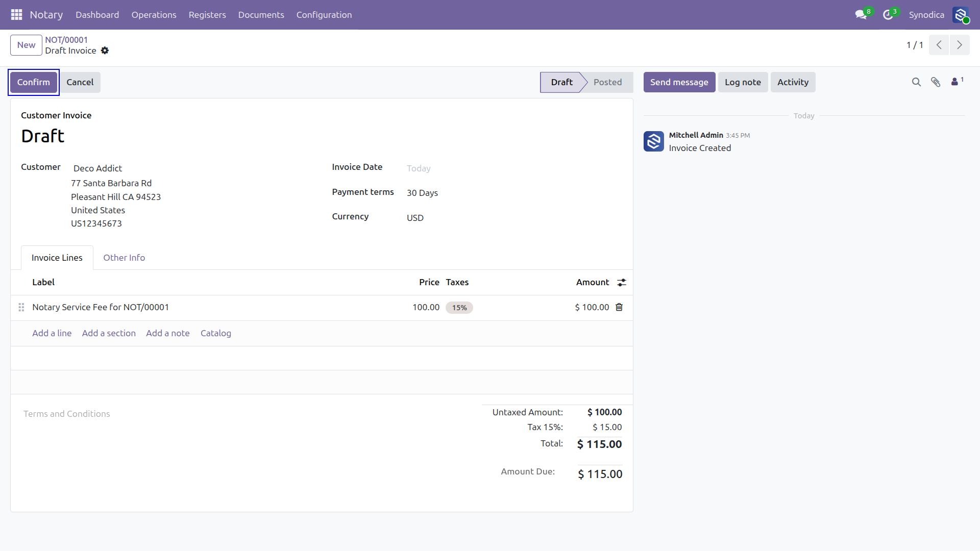
Task: Open column settings icon next to Amount
Action: (622, 283)
